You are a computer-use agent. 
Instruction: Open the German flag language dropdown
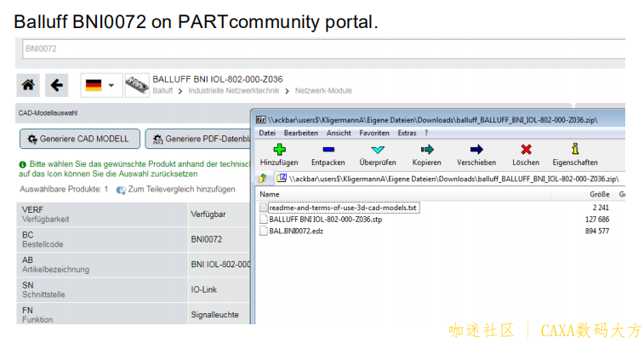click(101, 85)
